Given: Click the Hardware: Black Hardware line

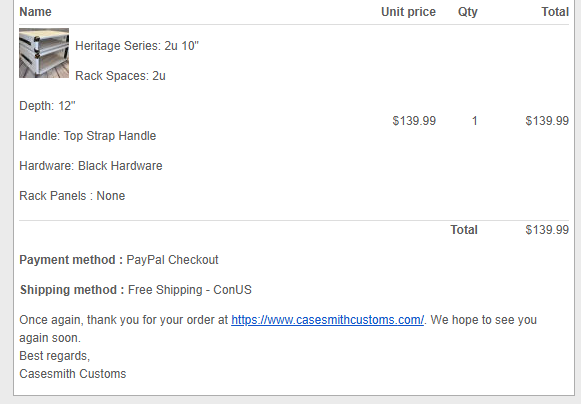Looking at the screenshot, I should coord(91,166).
